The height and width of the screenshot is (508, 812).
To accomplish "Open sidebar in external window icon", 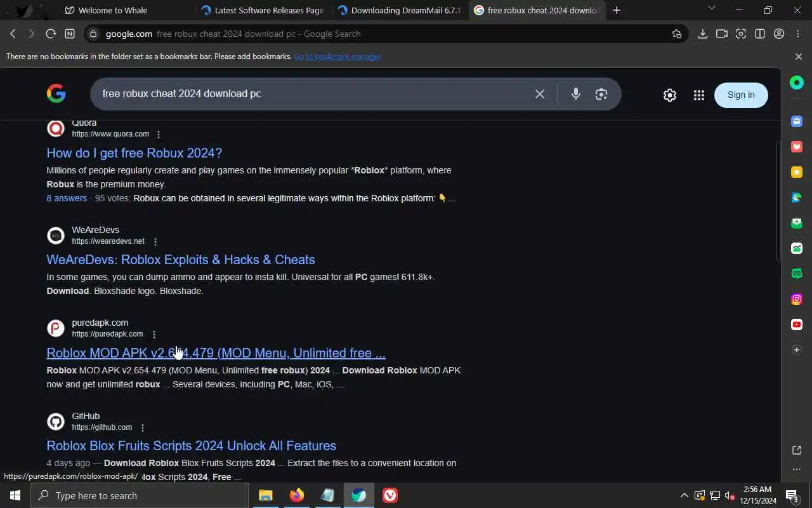I will pyautogui.click(x=797, y=450).
